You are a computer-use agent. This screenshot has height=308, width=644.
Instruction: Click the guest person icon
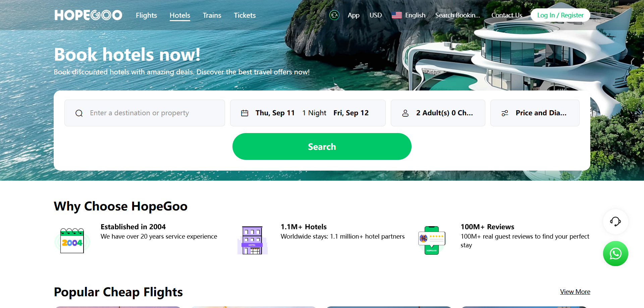[x=405, y=113]
